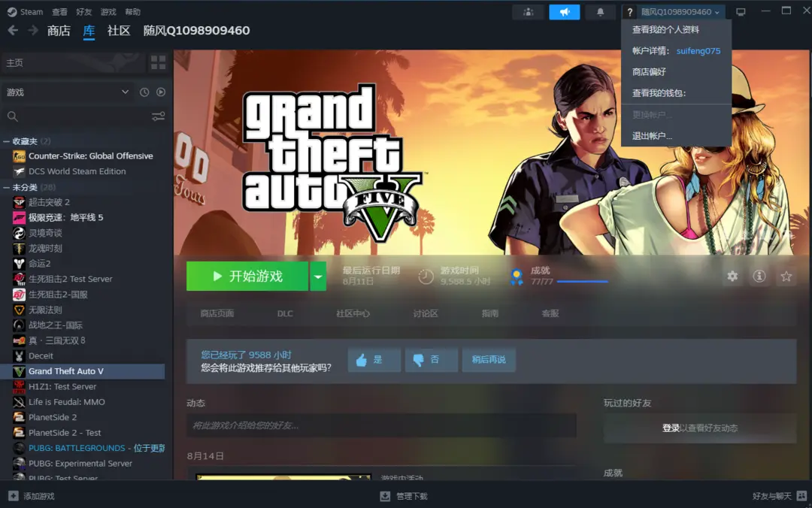Add GTA V to favorites star
Viewport: 812px width, 508px height.
tap(786, 276)
